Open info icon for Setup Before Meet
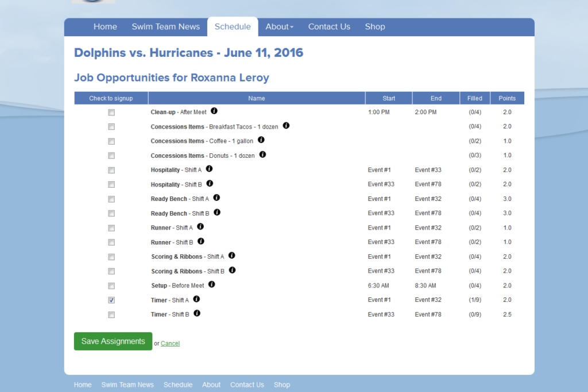The image size is (588, 392). pyautogui.click(x=211, y=285)
